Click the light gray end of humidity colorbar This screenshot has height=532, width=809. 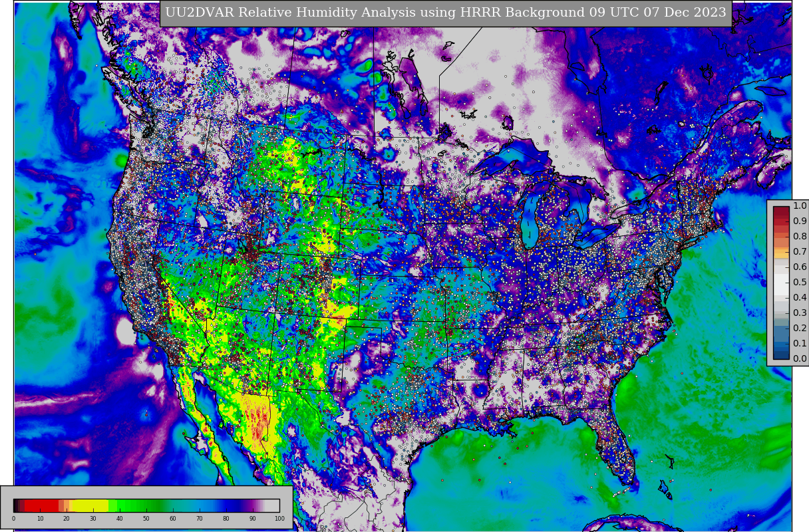tap(272, 505)
